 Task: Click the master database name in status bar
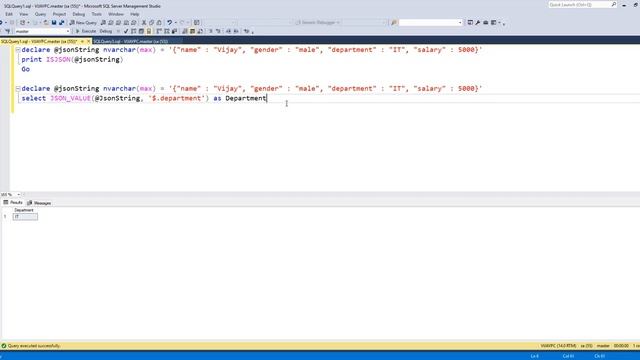click(603, 346)
